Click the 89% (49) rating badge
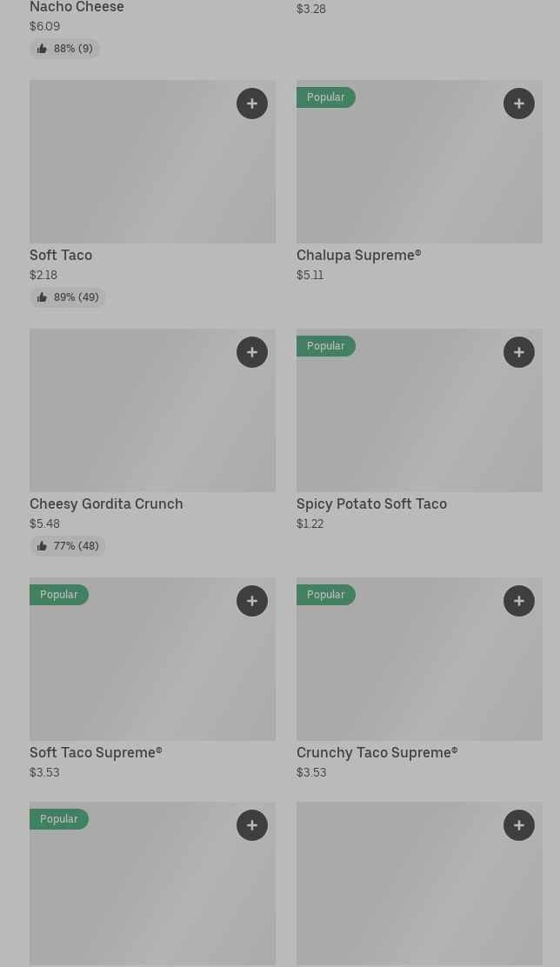 coord(68,297)
